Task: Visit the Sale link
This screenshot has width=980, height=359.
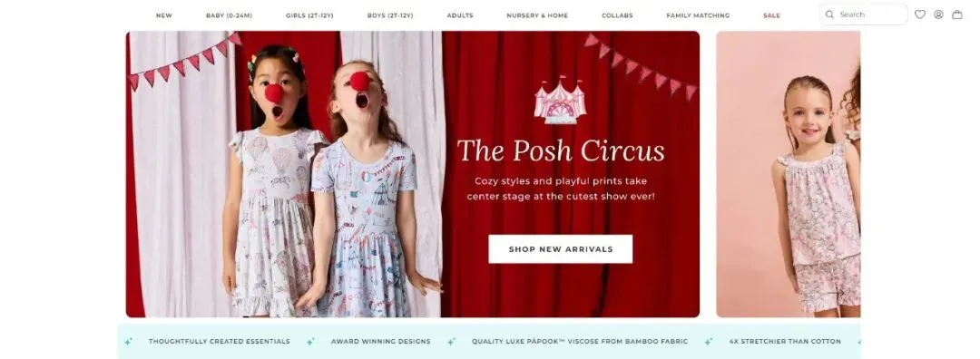Action: (x=771, y=15)
